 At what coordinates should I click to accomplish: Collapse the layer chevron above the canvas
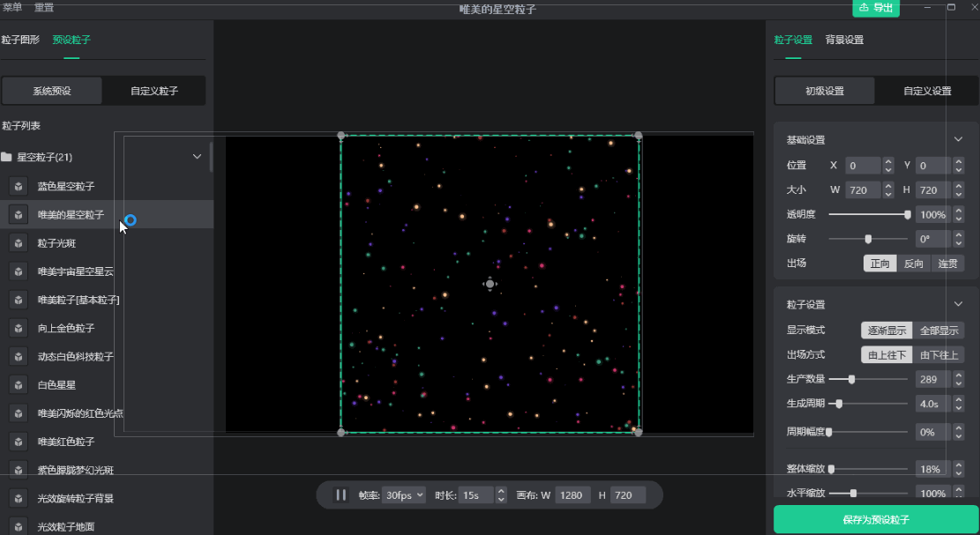click(197, 156)
